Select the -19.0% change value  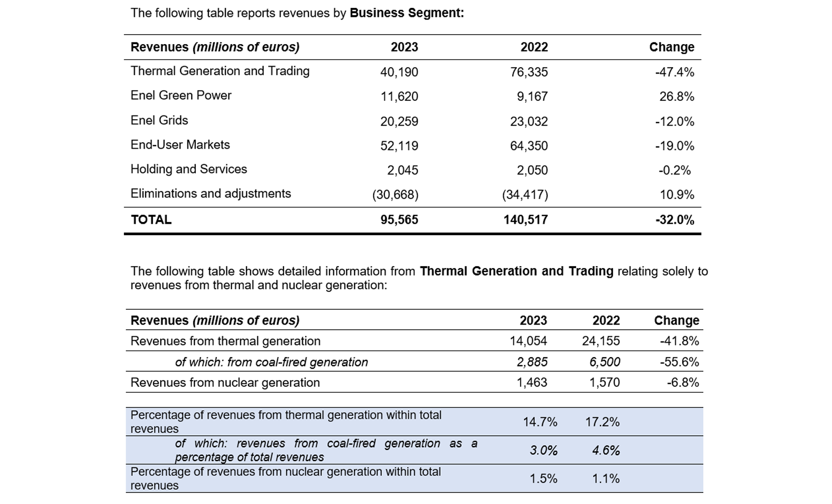(674, 145)
